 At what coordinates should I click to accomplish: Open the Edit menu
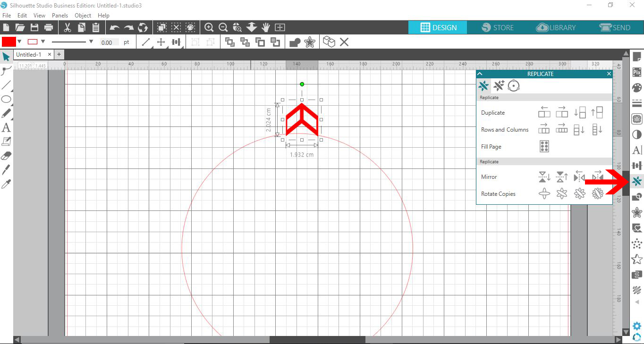tap(22, 16)
